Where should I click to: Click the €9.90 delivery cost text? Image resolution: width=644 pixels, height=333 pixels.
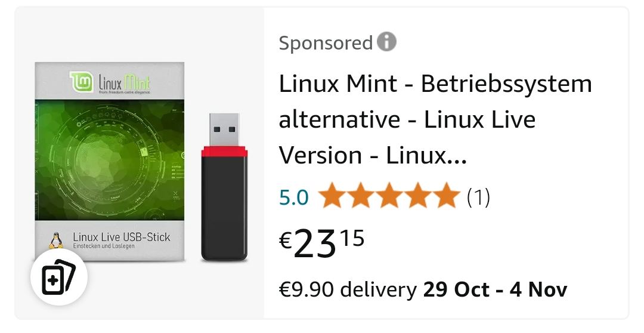tap(348, 290)
